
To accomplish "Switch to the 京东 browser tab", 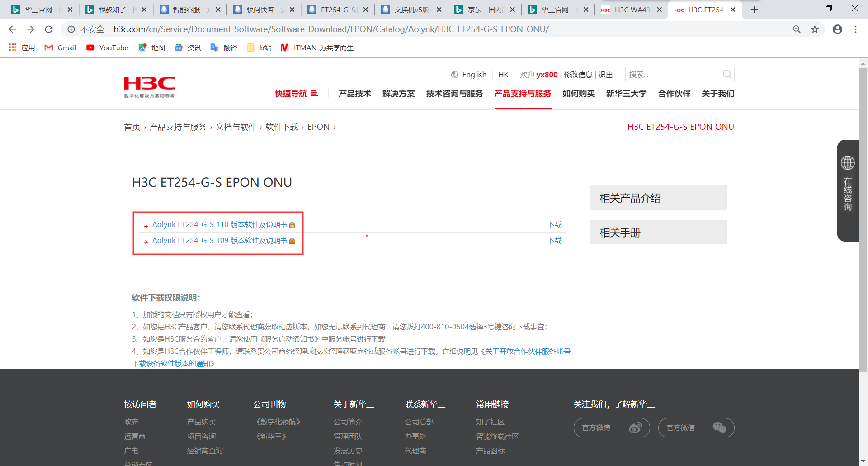I will point(484,10).
